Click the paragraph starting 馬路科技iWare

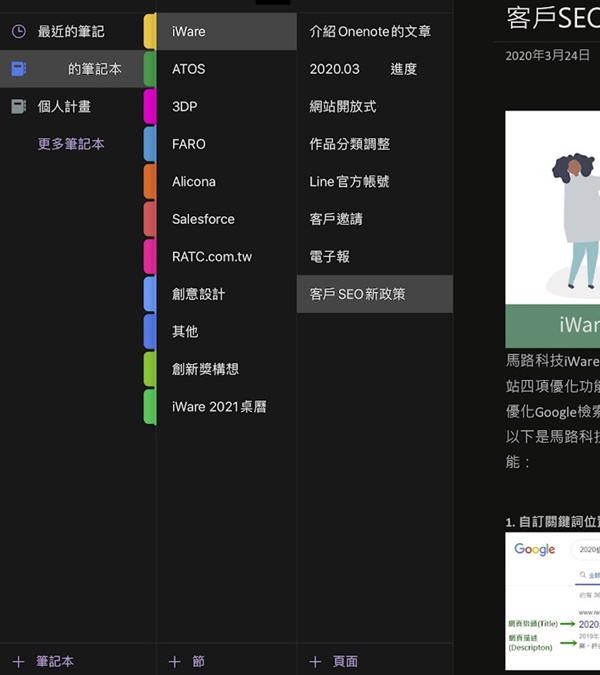point(553,411)
